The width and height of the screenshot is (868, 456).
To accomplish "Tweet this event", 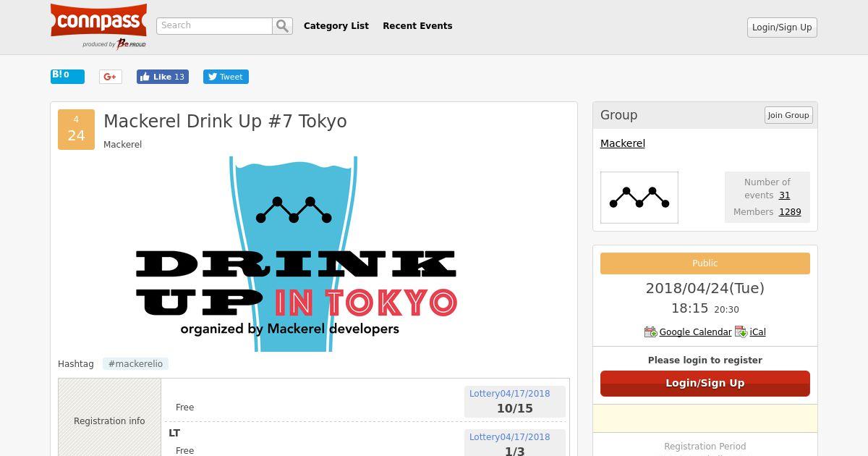I will point(226,77).
